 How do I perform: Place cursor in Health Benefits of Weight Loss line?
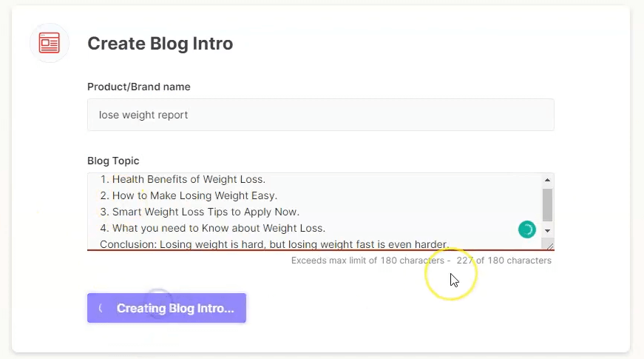coord(183,179)
